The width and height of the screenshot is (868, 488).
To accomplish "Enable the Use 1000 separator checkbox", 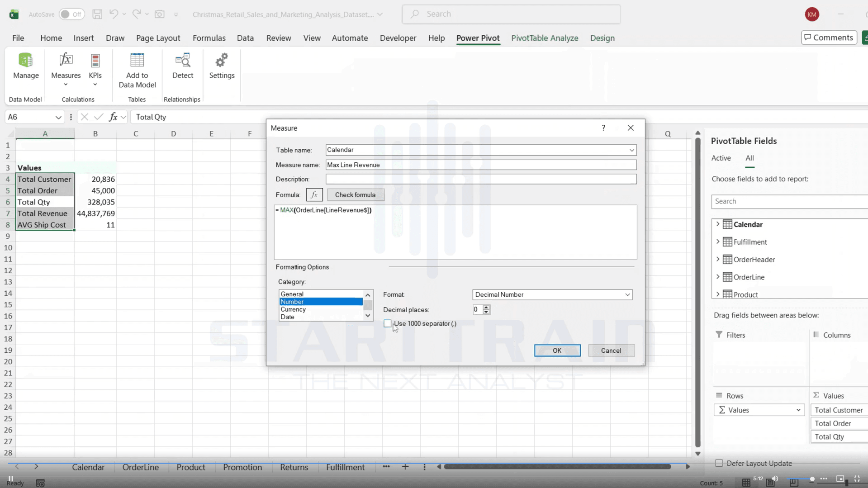I will pos(387,323).
